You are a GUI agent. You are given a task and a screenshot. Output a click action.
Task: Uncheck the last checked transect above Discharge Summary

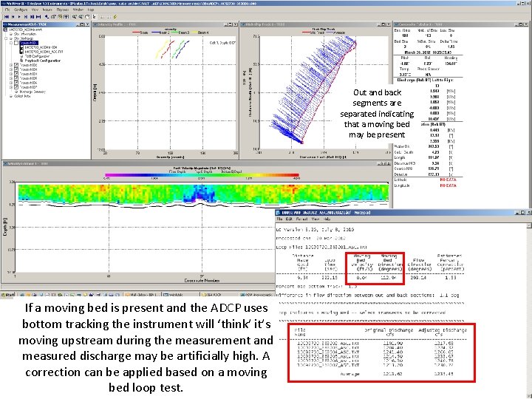16,87
